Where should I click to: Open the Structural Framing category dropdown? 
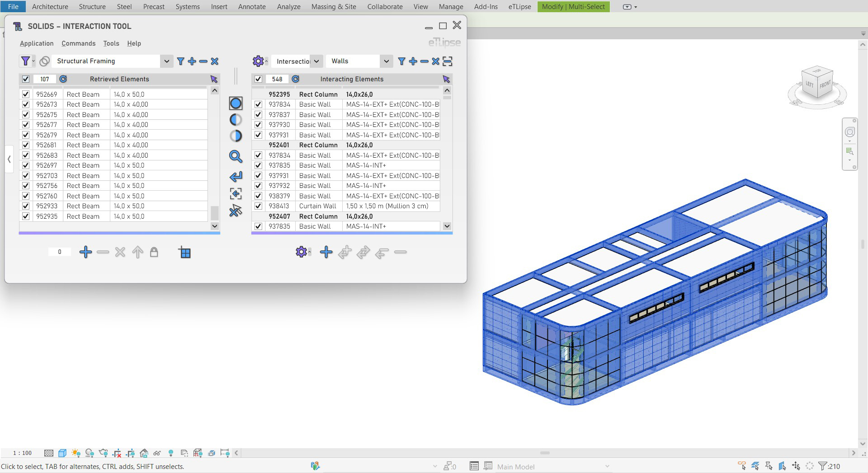click(x=166, y=61)
